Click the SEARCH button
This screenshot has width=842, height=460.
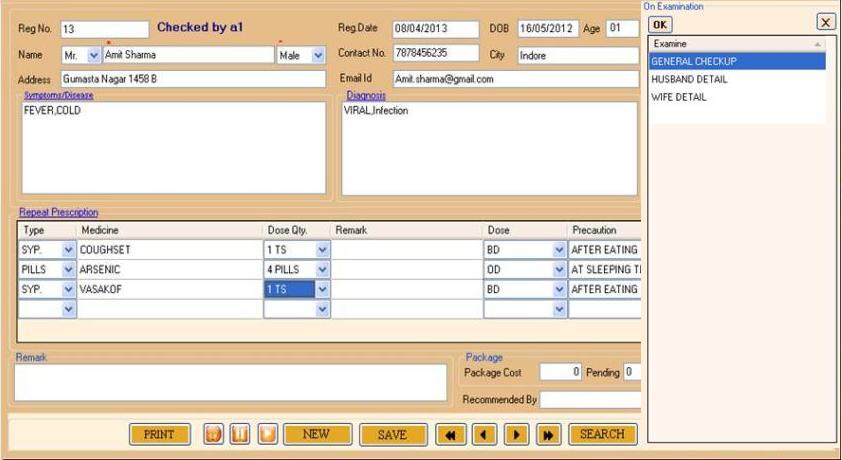point(603,434)
